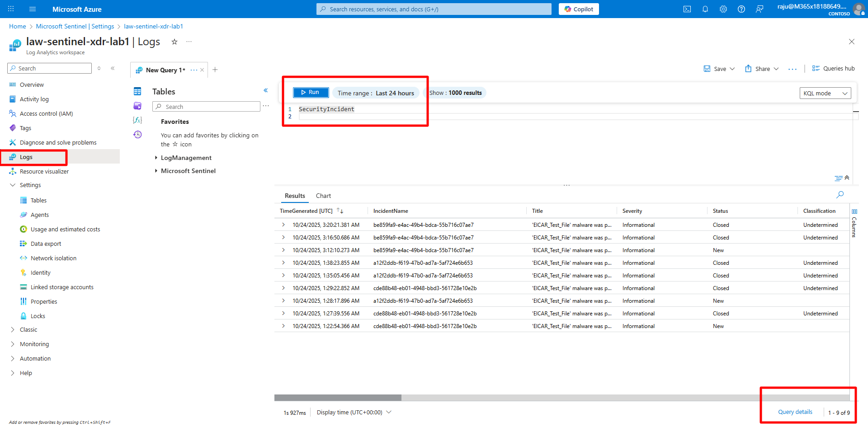Sort by TimeGenerated column arrows

tap(340, 211)
